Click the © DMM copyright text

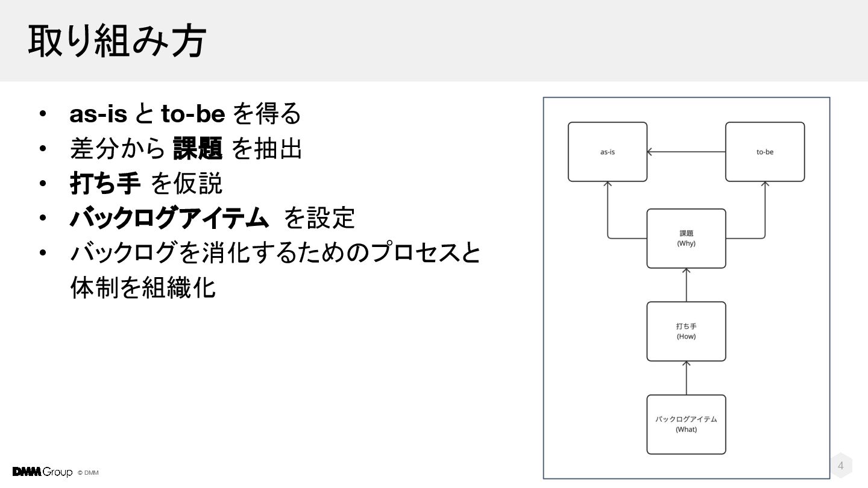89,473
